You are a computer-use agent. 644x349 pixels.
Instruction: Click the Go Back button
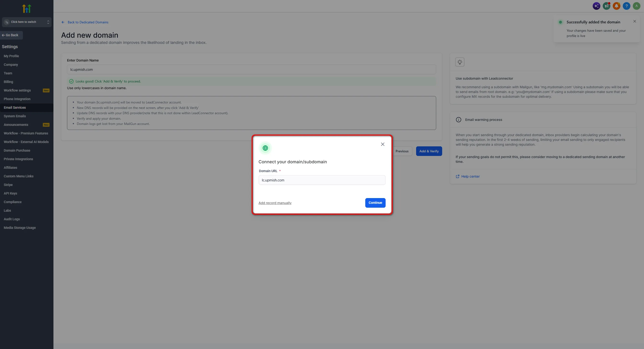click(11, 35)
